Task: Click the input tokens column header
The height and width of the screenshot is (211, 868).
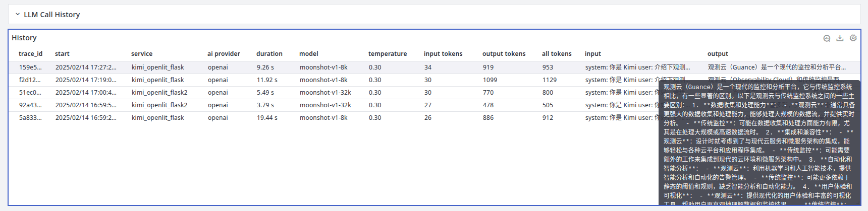Action: (x=443, y=54)
